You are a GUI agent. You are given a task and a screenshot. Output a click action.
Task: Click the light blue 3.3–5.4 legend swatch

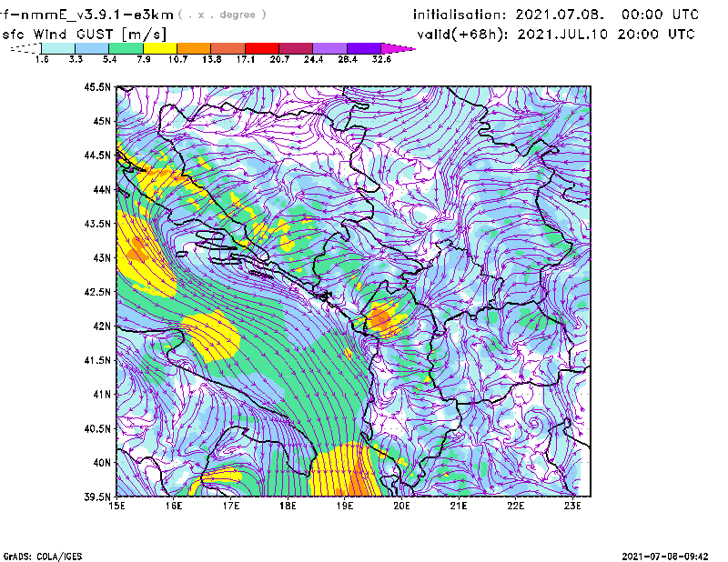(92, 48)
